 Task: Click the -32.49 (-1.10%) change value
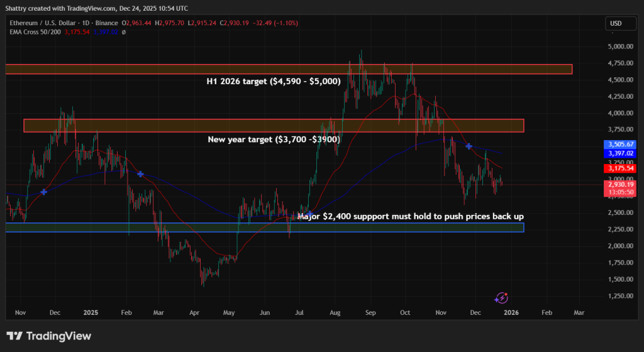coord(275,23)
